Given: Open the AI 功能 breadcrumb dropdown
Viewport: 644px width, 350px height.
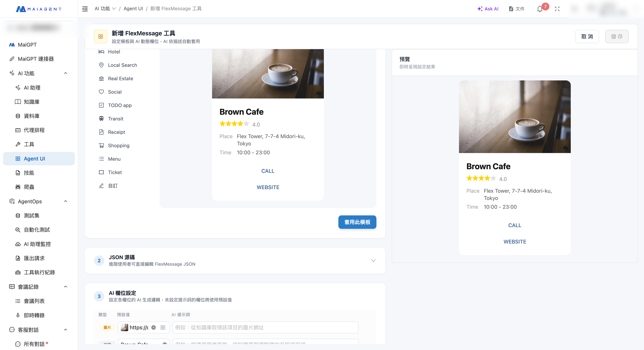Looking at the screenshot, I should coord(105,9).
